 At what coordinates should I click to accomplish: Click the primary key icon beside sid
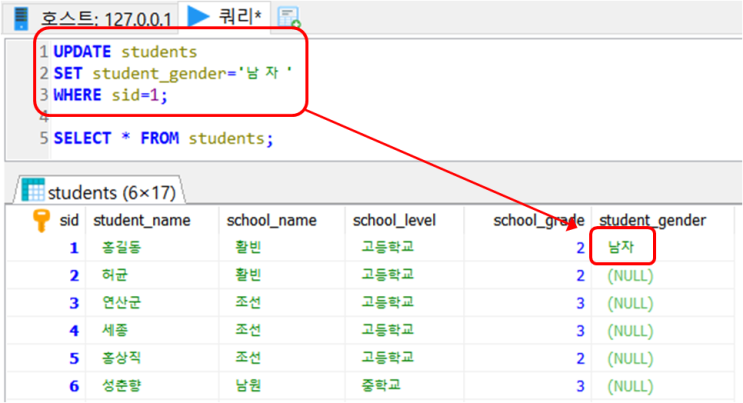(x=41, y=220)
